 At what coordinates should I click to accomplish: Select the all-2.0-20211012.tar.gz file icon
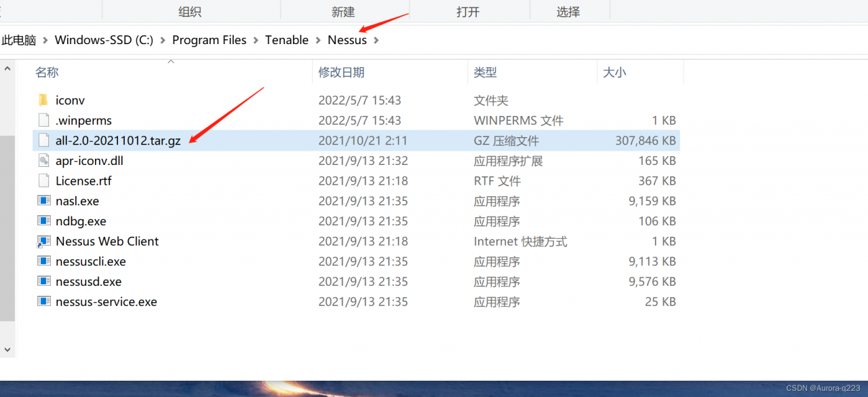(44, 140)
